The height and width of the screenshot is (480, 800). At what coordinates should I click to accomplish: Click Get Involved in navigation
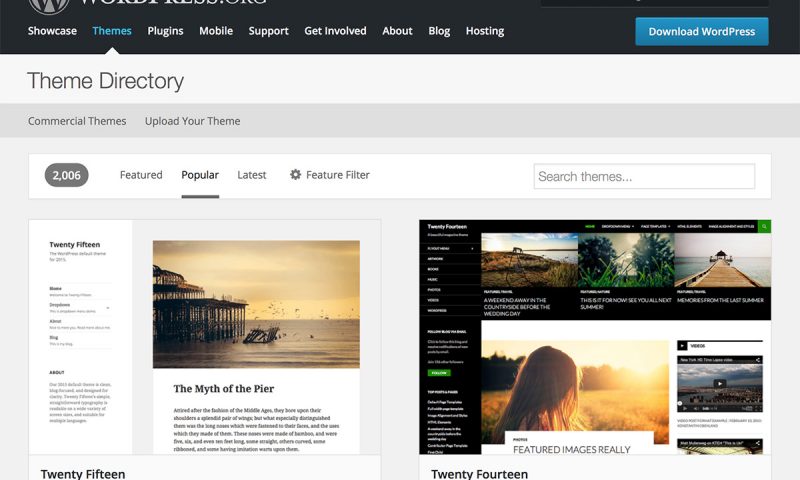tap(335, 31)
